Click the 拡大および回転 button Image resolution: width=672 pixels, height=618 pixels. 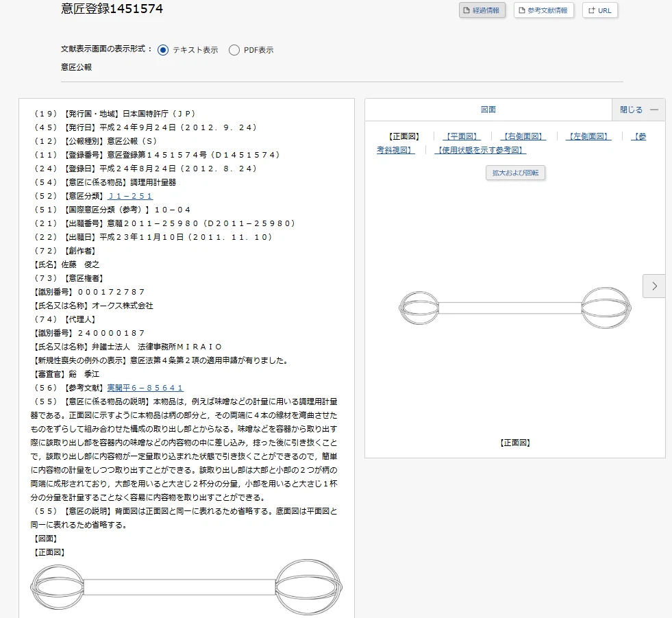click(515, 173)
